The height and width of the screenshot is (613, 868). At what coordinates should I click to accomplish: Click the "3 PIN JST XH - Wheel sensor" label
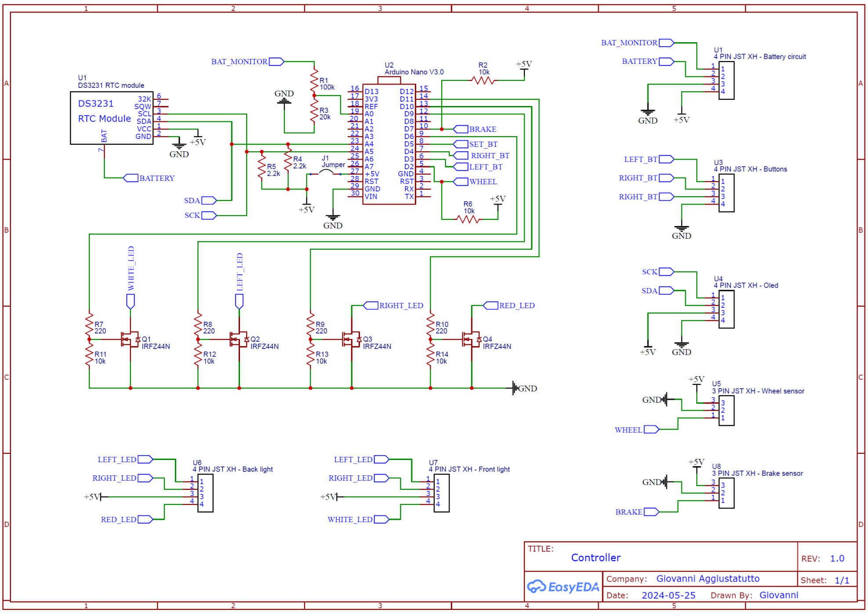pos(758,391)
